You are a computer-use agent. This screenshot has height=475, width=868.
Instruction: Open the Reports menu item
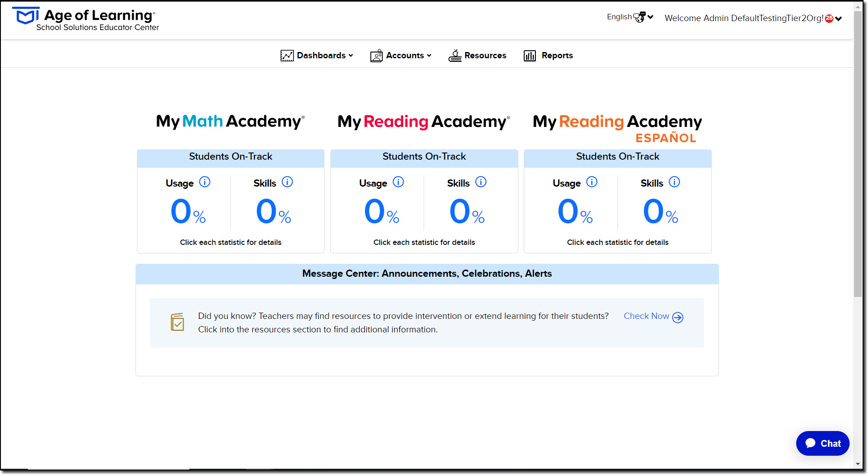pyautogui.click(x=548, y=56)
